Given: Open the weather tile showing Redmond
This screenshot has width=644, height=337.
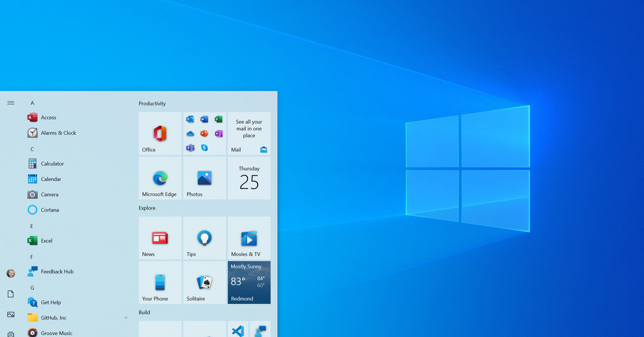Looking at the screenshot, I should [248, 282].
